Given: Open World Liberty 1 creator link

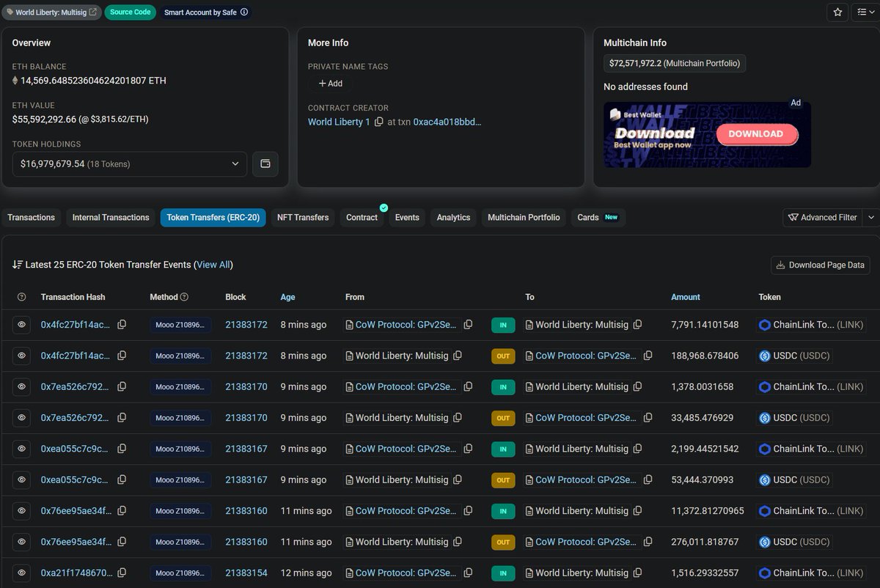Looking at the screenshot, I should coord(339,122).
